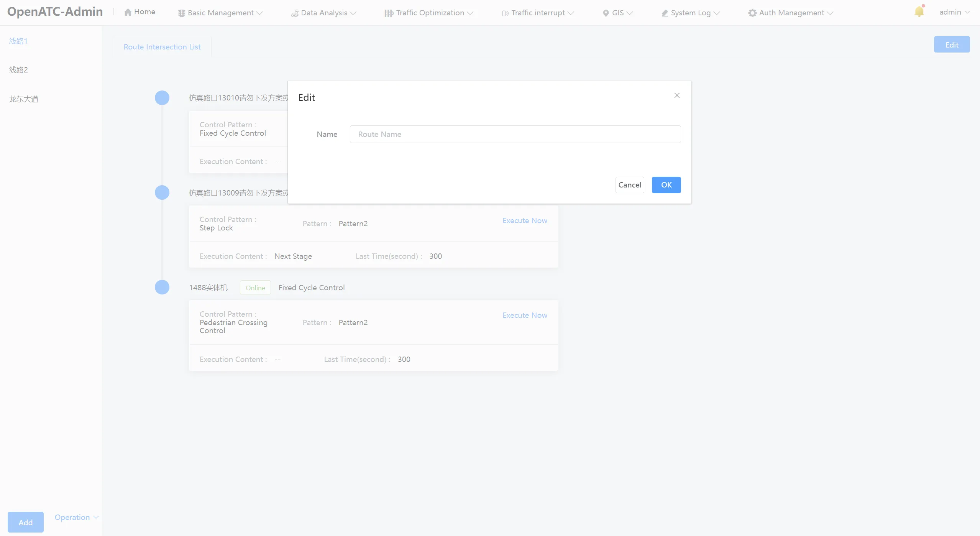The width and height of the screenshot is (980, 536).
Task: Click the Basic Management icon
Action: [181, 13]
